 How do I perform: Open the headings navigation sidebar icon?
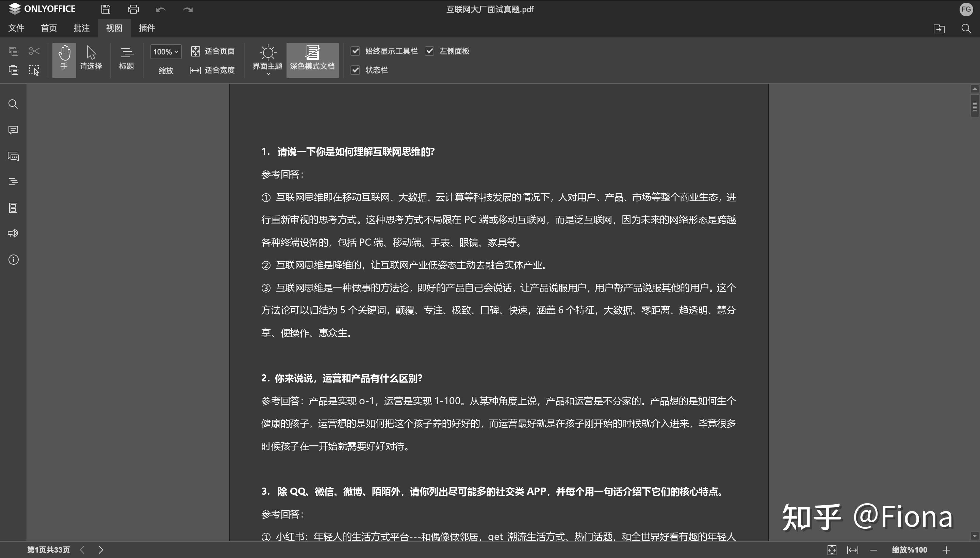(x=13, y=182)
